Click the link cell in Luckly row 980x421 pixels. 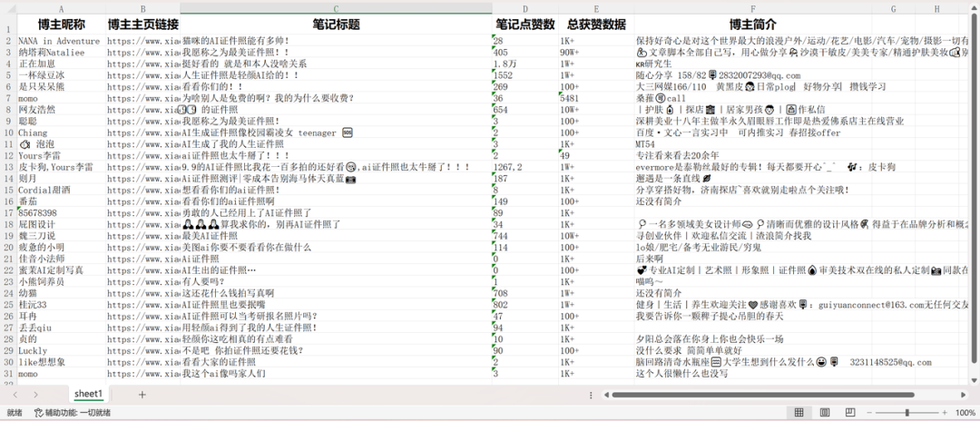coord(143,350)
